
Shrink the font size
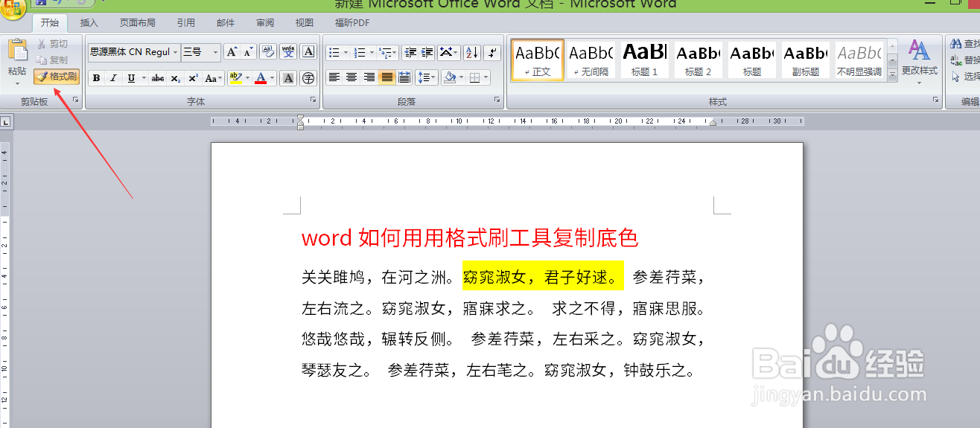point(248,52)
